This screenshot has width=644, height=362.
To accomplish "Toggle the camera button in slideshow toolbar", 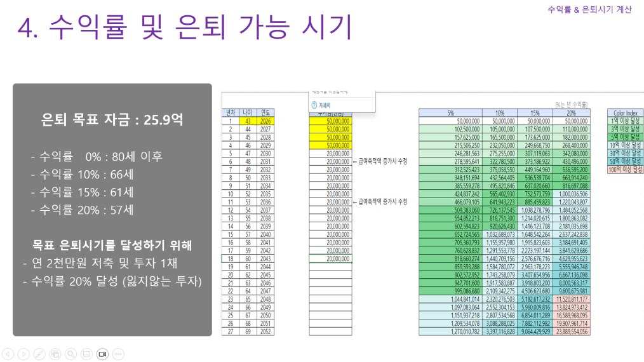I will (x=103, y=354).
